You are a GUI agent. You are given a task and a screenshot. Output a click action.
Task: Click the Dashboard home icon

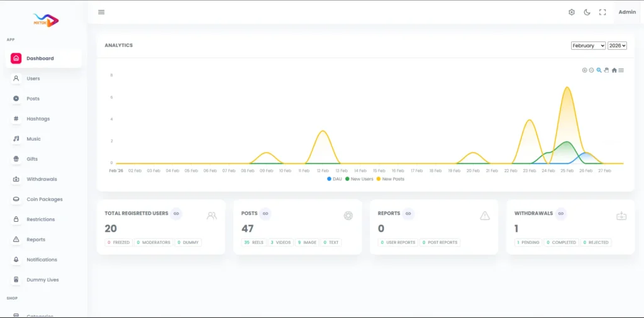16,58
